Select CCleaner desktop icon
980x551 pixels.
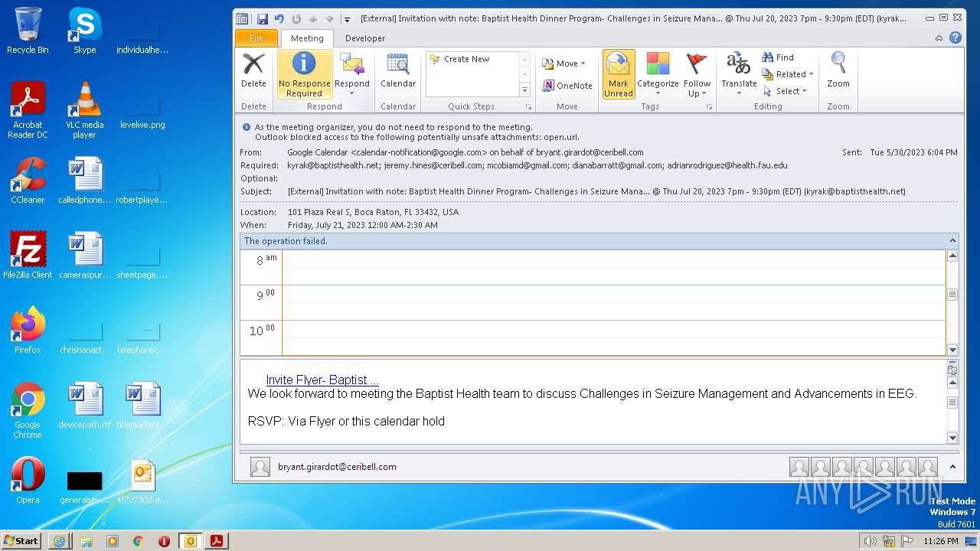(28, 181)
